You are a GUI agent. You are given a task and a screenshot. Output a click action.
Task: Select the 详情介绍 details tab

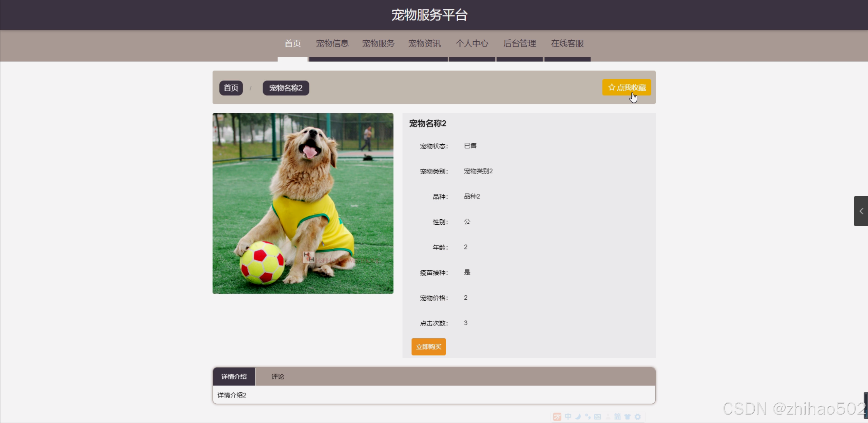point(234,377)
